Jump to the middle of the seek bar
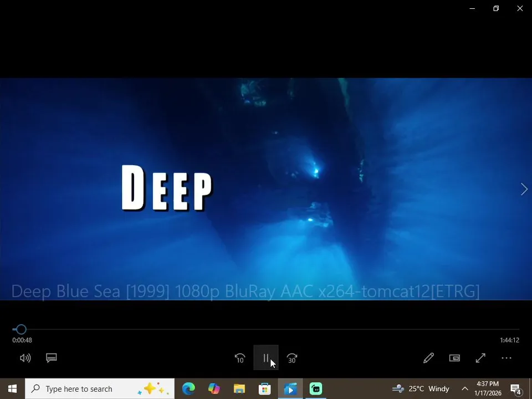The width and height of the screenshot is (532, 399). [266, 329]
